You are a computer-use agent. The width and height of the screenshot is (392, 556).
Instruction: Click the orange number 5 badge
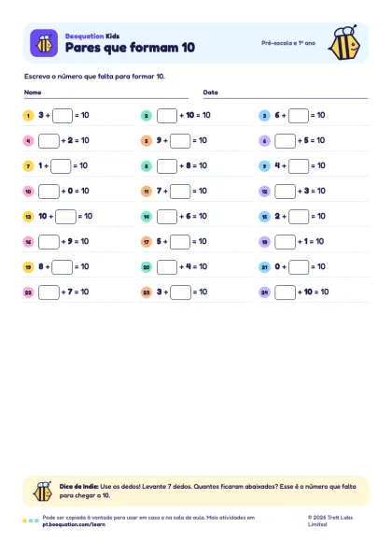tap(147, 141)
